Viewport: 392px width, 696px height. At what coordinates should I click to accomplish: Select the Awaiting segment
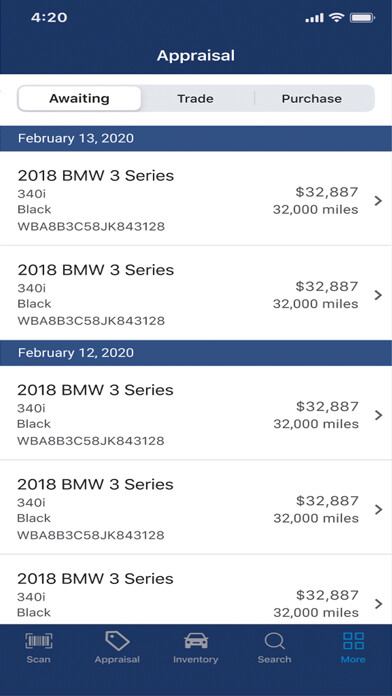tap(79, 99)
